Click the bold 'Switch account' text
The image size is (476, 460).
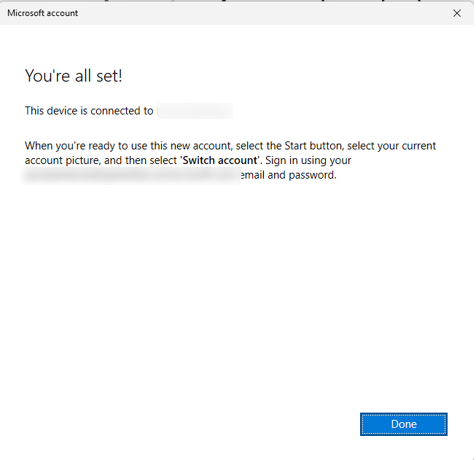220,160
